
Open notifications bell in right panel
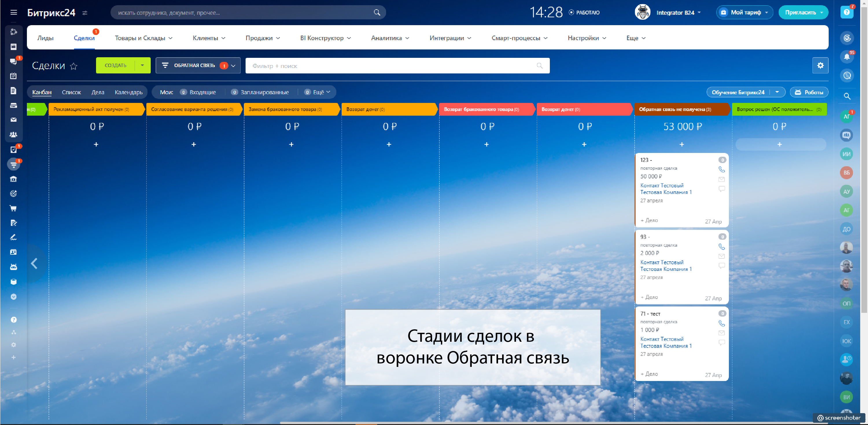[846, 57]
